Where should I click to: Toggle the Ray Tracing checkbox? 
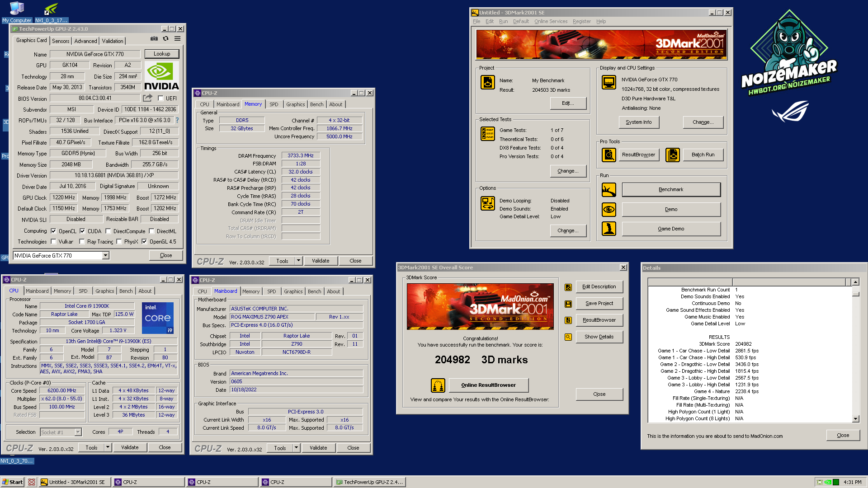82,242
